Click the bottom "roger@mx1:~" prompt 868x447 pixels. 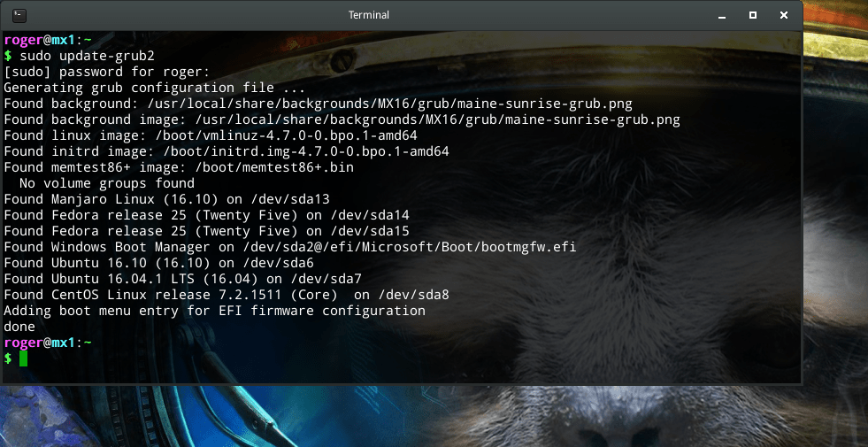(48, 343)
